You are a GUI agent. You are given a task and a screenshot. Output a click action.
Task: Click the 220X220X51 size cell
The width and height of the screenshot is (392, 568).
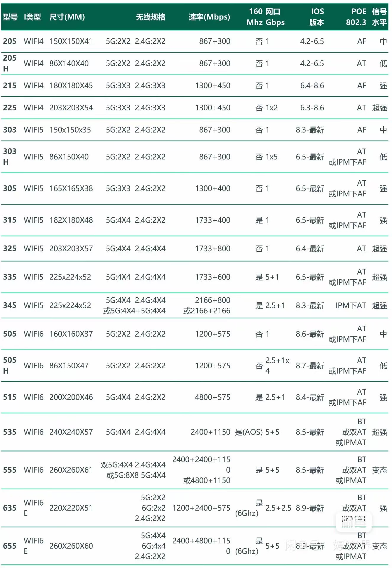[x=71, y=508]
